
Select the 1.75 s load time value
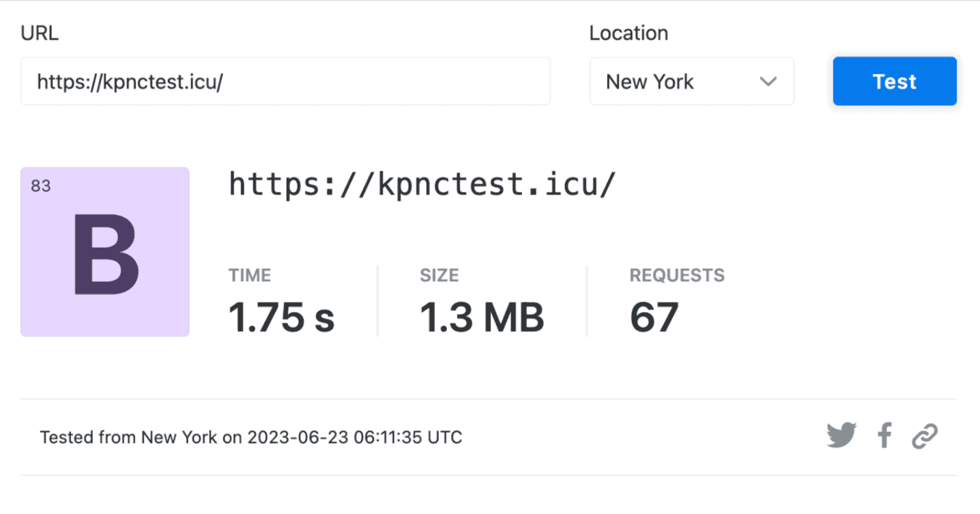pyautogui.click(x=281, y=317)
